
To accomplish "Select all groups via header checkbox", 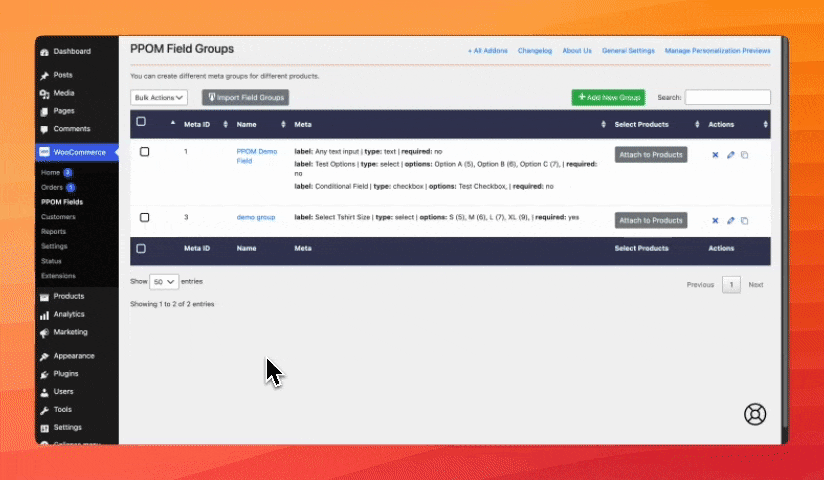I will (141, 121).
